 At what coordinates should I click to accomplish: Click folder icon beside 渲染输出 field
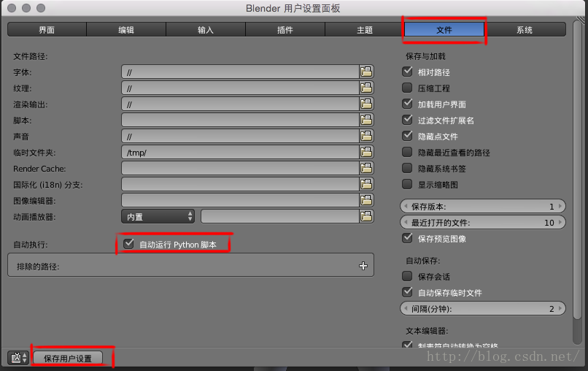point(366,104)
